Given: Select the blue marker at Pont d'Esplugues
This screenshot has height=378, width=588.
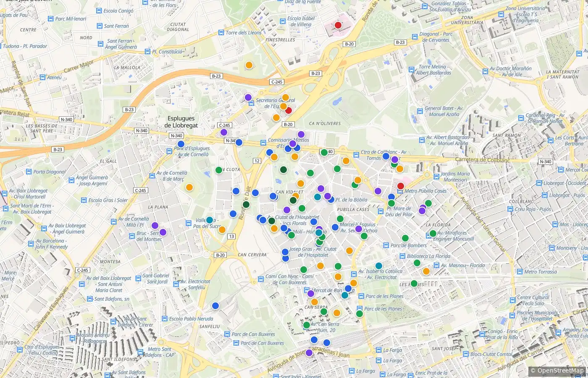Looking at the screenshot, I should pyautogui.click(x=181, y=144).
